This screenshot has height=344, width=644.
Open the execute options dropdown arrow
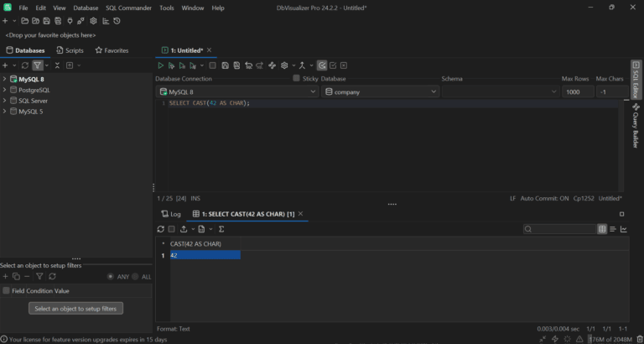[x=201, y=65]
